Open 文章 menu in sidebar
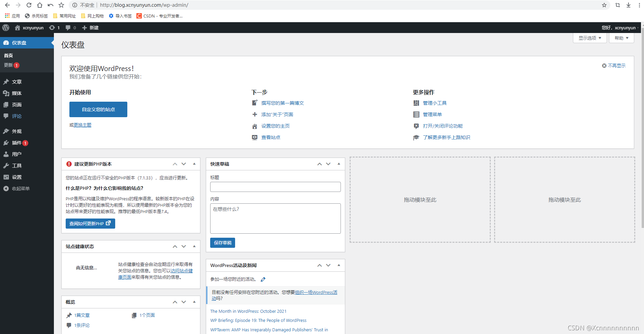 [x=27, y=82]
